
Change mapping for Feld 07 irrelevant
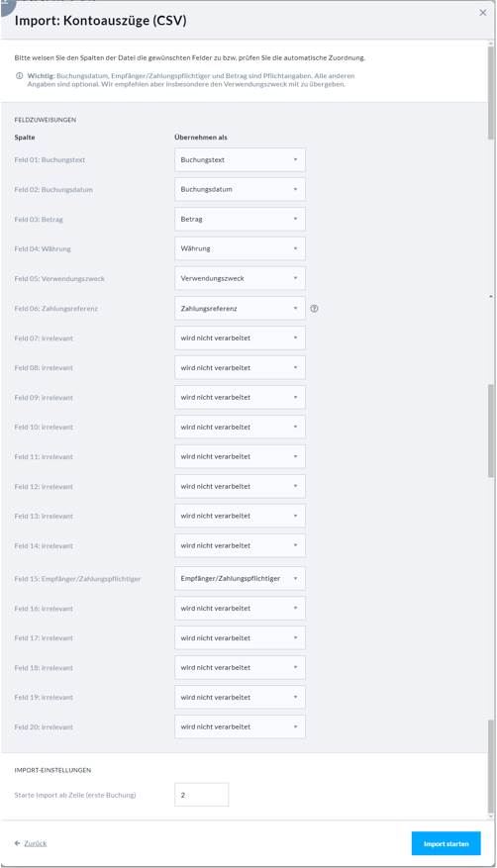[x=240, y=338]
